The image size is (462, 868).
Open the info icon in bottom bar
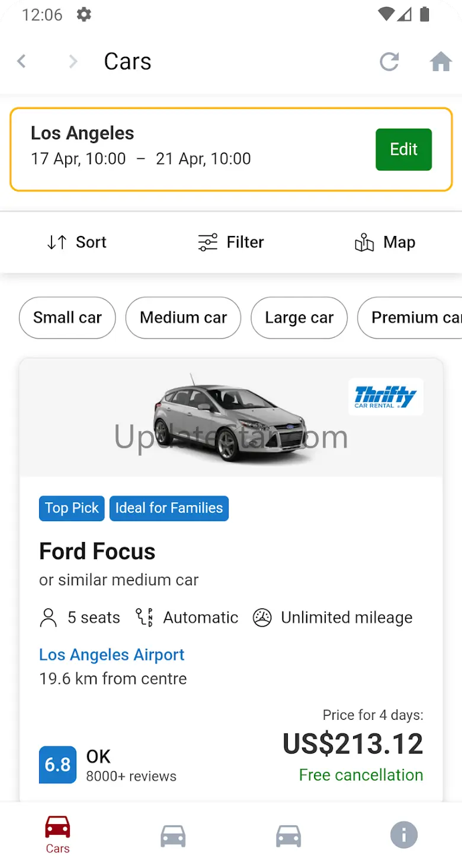[404, 835]
